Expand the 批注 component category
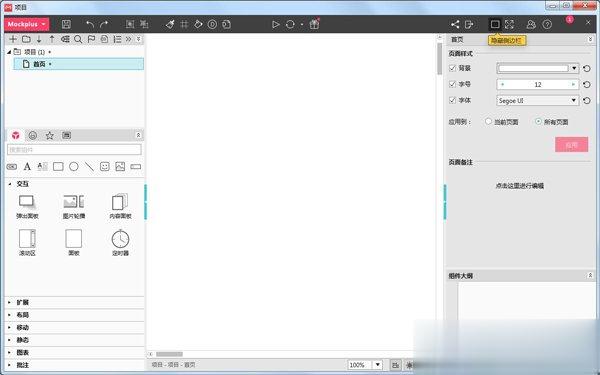This screenshot has height=375, width=600. tap(10, 365)
